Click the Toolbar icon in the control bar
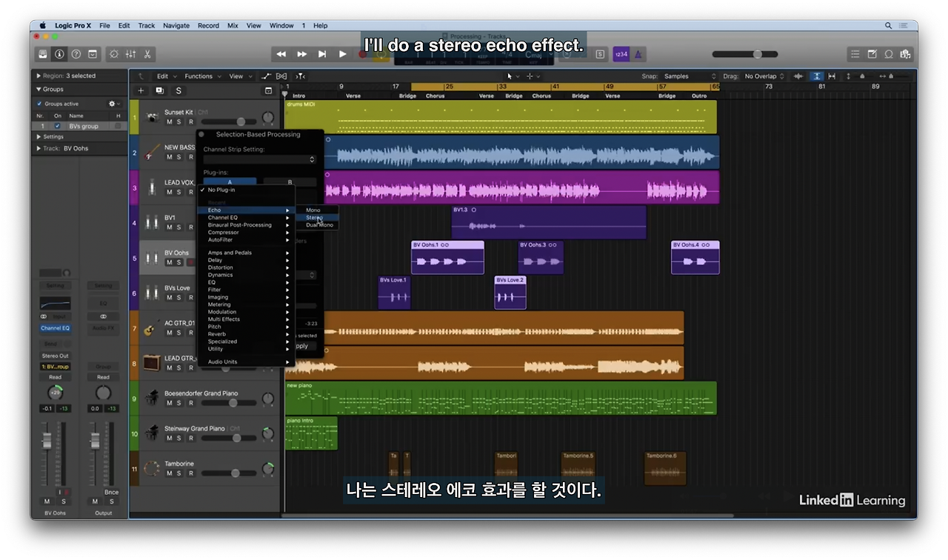This screenshot has height=560, width=948. [93, 54]
